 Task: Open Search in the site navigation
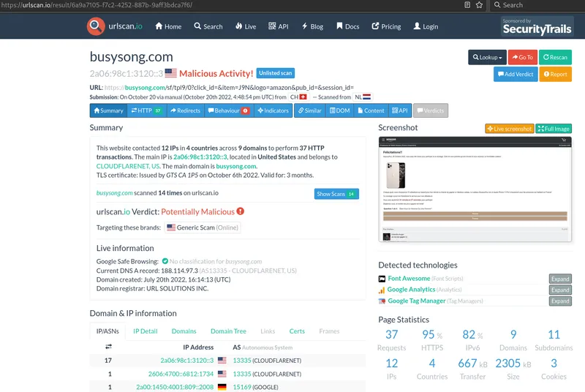(x=208, y=26)
